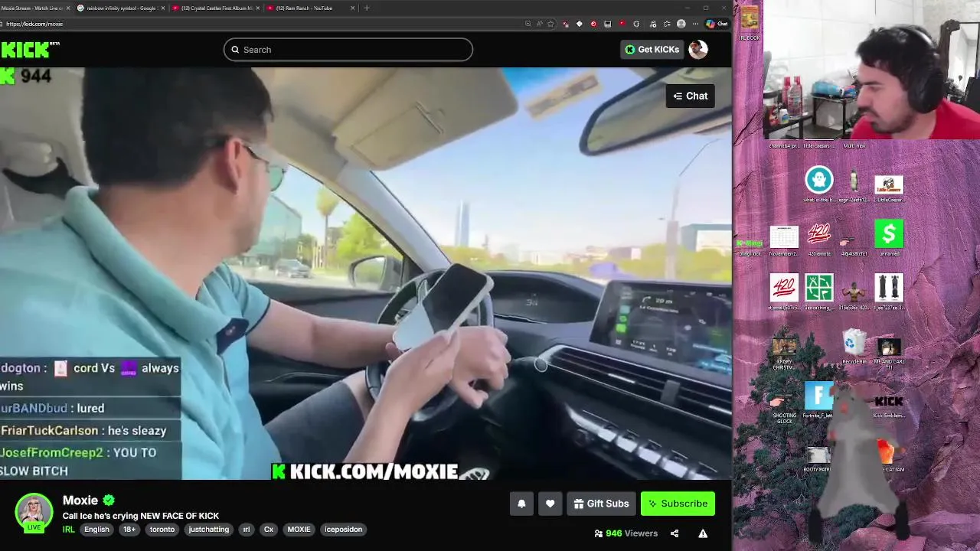
Task: Open the Kick-Emblem desktop icon
Action: (x=889, y=406)
